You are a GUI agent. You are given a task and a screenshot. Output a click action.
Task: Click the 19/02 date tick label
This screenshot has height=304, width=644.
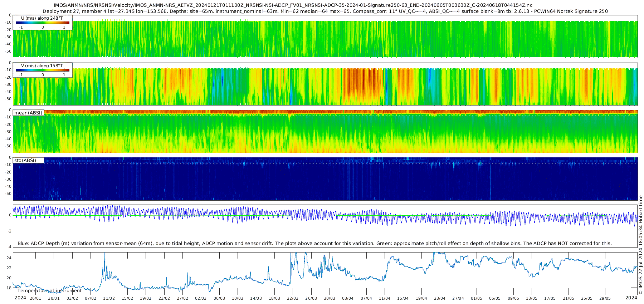[x=146, y=298]
